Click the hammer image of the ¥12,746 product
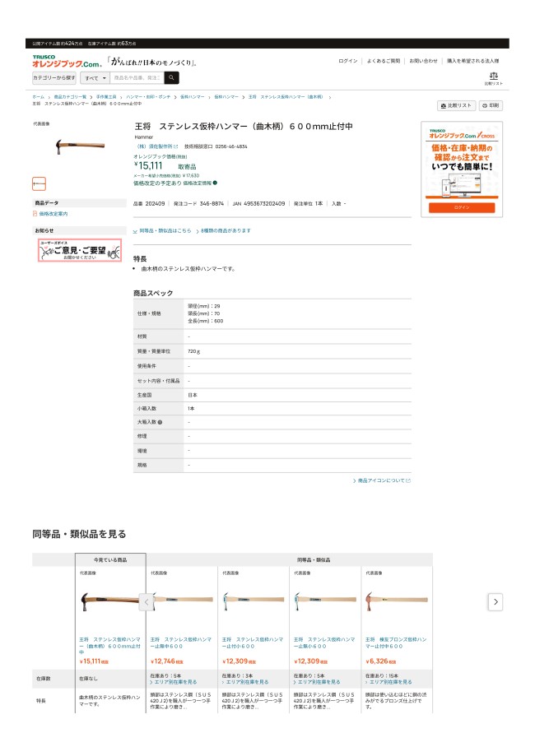This screenshot has width=535, height=756. [x=184, y=600]
